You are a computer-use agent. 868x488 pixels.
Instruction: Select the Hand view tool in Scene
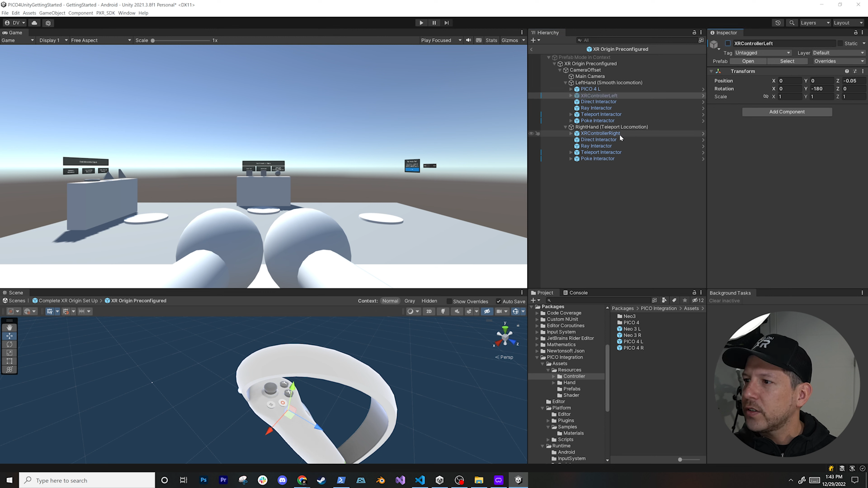9,327
